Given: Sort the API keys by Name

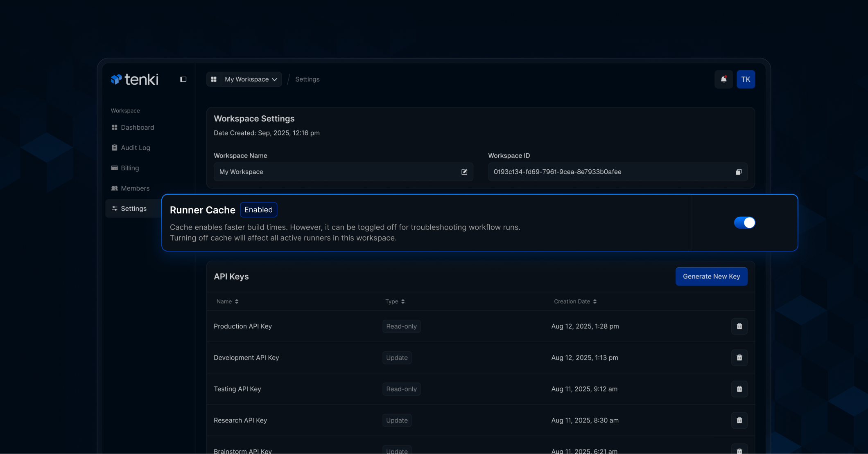Looking at the screenshot, I should [x=227, y=301].
